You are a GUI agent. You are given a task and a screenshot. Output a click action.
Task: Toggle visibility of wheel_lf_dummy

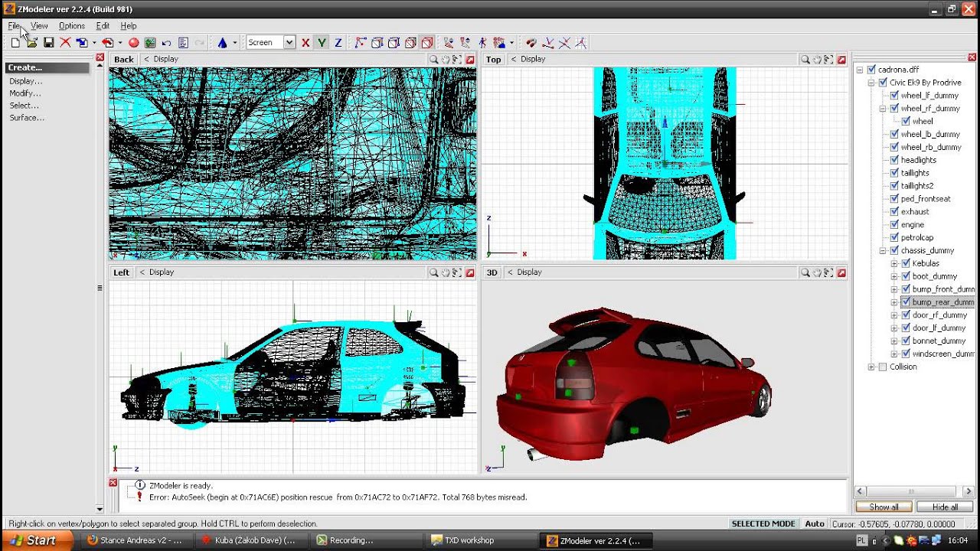894,96
